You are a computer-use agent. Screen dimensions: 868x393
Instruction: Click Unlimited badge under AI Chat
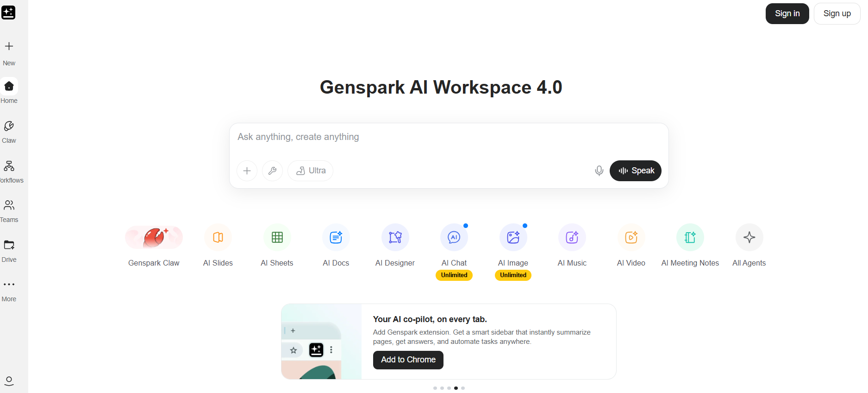(x=454, y=275)
